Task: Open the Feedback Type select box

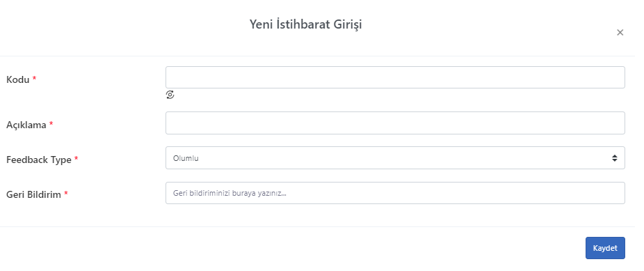Action: 395,158
